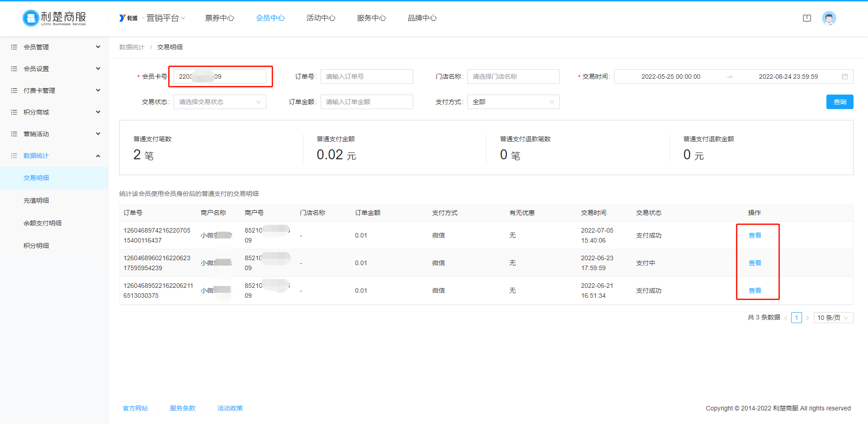The height and width of the screenshot is (424, 868).
Task: Click end date 2022-08-24 23:59:59
Action: click(788, 76)
